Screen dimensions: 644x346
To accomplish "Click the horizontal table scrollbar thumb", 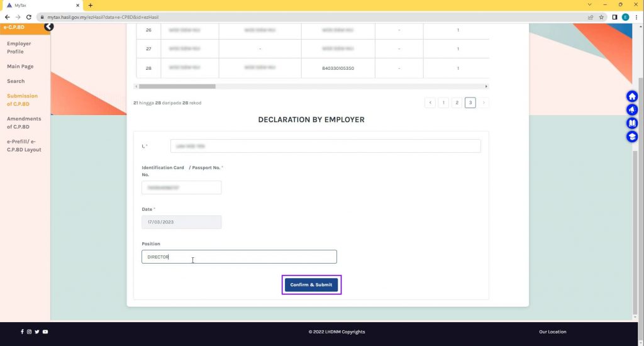I will pos(177,86).
